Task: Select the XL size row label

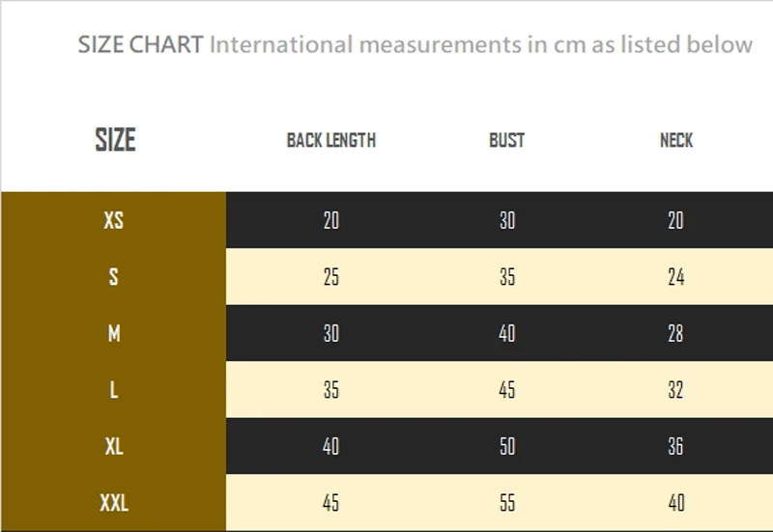Action: (x=114, y=446)
